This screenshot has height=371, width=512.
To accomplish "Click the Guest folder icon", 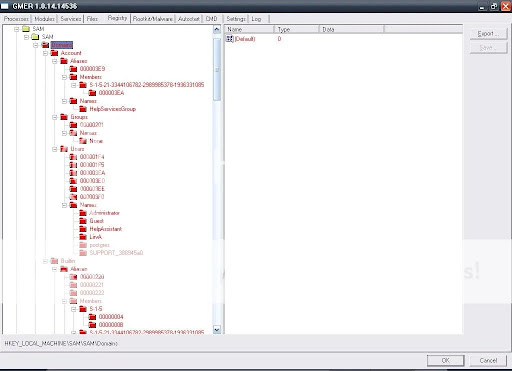I will [x=83, y=221].
